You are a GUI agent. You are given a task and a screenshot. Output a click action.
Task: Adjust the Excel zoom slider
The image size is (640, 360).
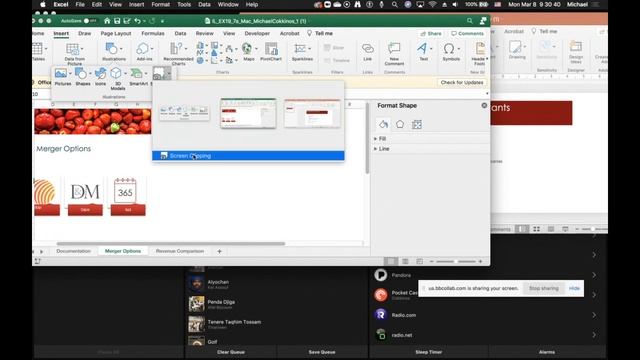[x=456, y=261]
